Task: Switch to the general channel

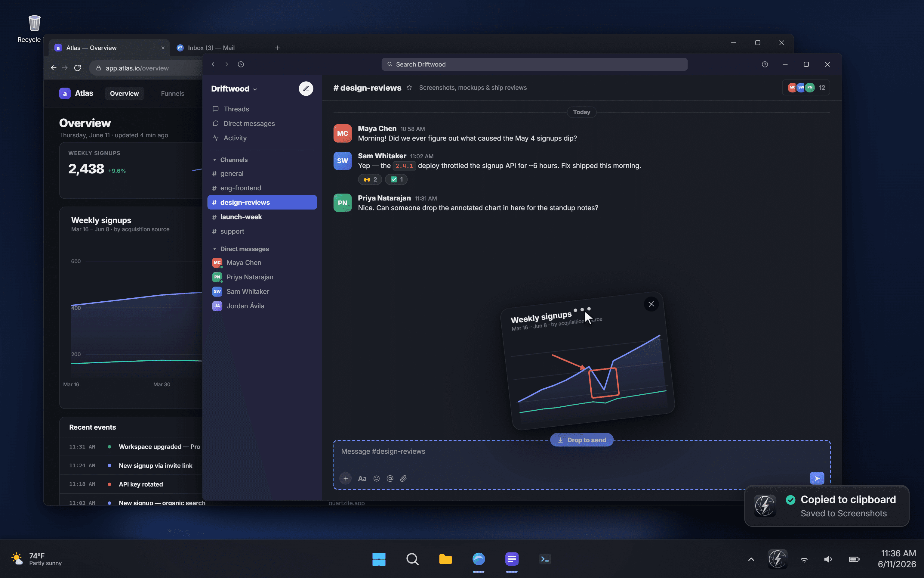Action: point(262,174)
